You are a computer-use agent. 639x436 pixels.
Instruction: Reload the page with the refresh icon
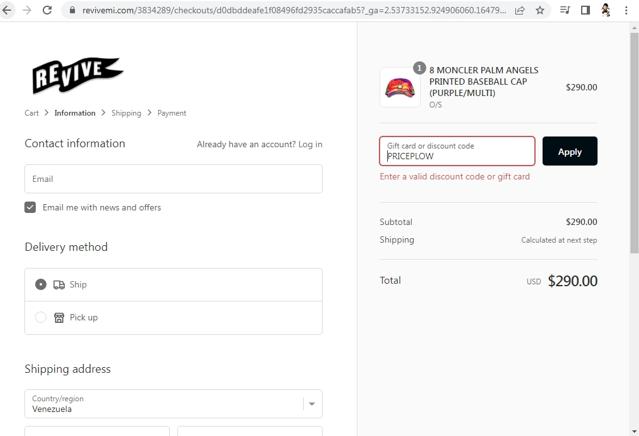pyautogui.click(x=47, y=10)
